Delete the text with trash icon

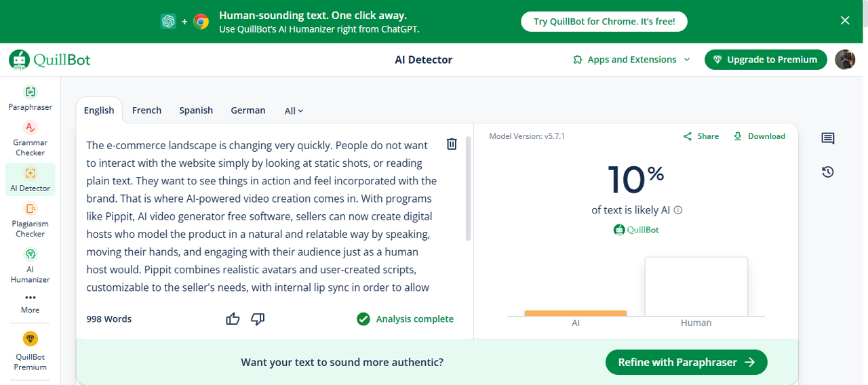click(452, 144)
